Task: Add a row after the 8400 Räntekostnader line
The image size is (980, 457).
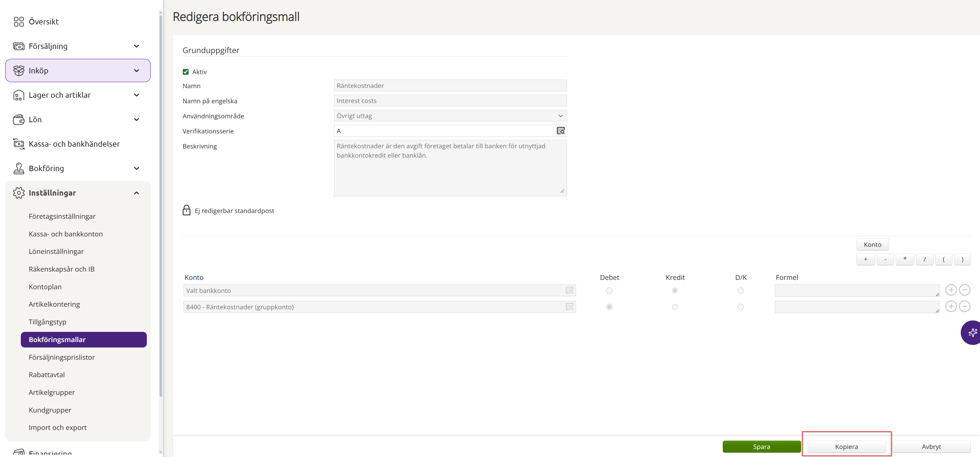Action: coord(951,306)
